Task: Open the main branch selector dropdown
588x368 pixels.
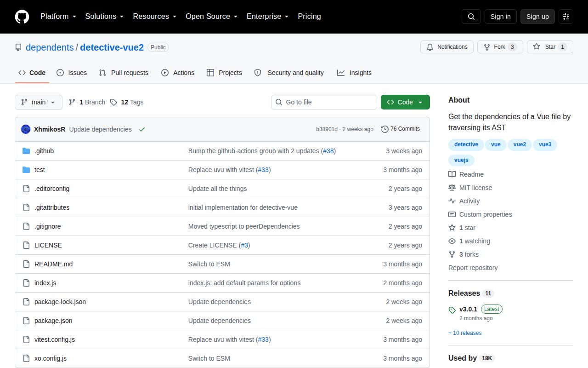Action: click(x=39, y=102)
